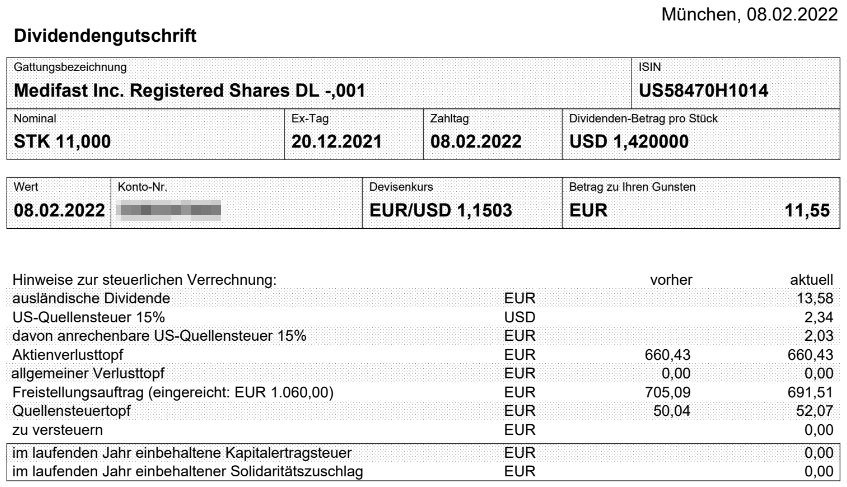Click the blurred Konto-Nr. account number
The image size is (847, 487).
[x=168, y=210]
